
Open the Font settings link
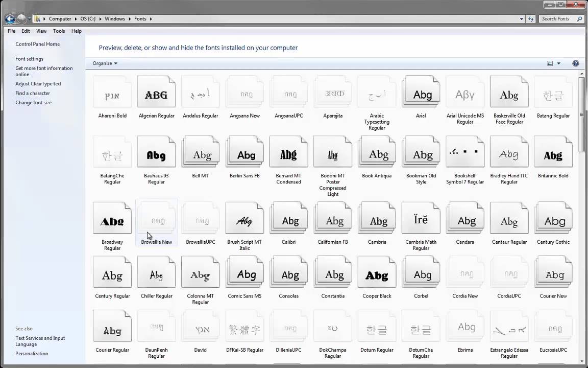click(x=29, y=59)
